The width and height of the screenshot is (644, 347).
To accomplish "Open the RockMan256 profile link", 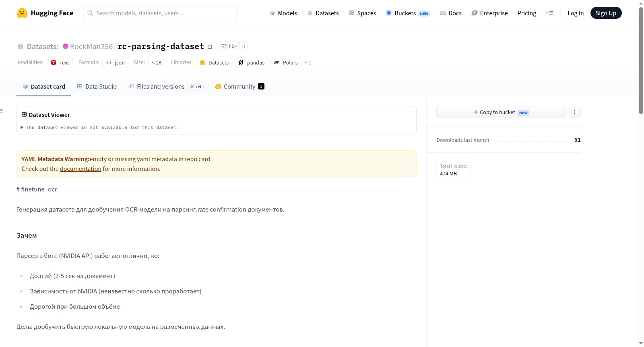I will [91, 46].
